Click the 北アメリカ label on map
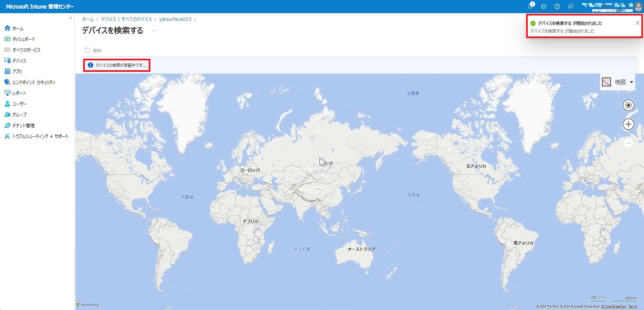Image resolution: width=644 pixels, height=310 pixels. pyautogui.click(x=476, y=166)
